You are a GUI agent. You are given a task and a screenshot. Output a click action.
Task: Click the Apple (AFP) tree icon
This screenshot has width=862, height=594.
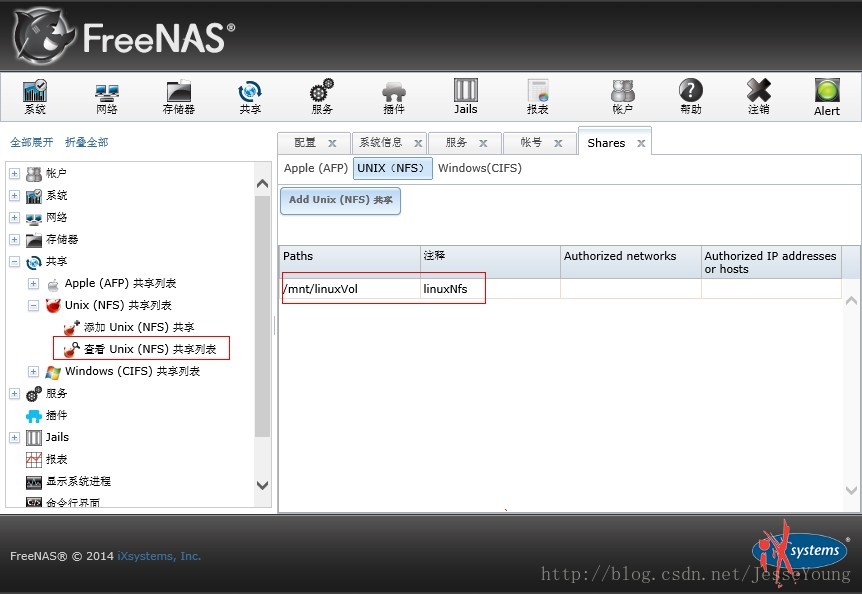tap(53, 284)
